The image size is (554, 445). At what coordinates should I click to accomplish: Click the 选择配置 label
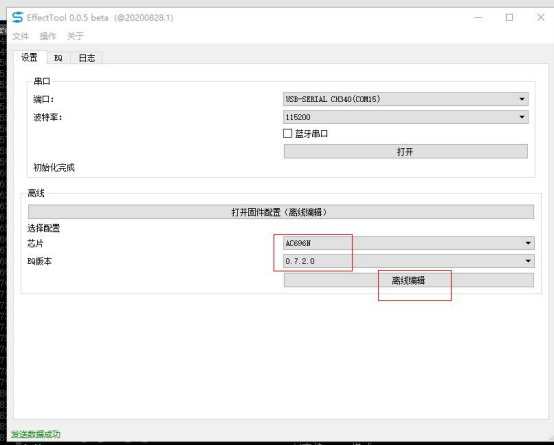44,228
